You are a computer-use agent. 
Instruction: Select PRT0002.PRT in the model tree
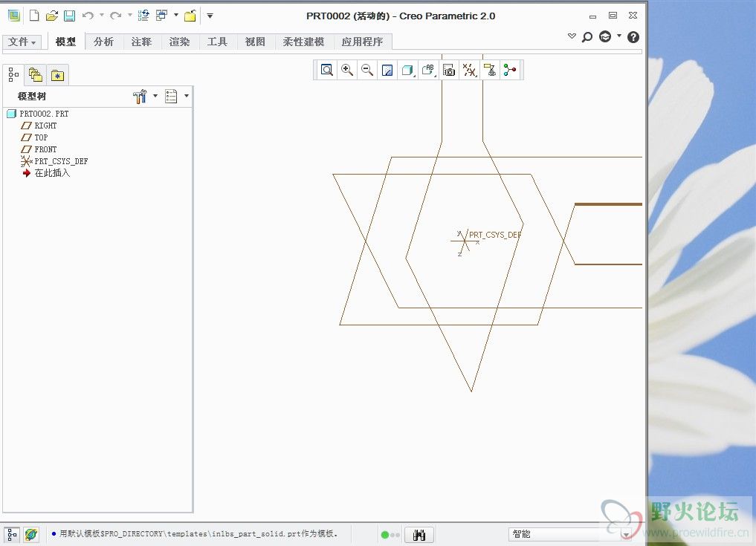click(44, 114)
